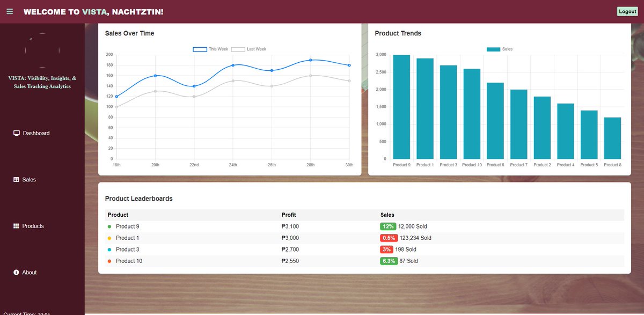Navigate to Products in sidebar
644x315 pixels.
tap(28, 226)
